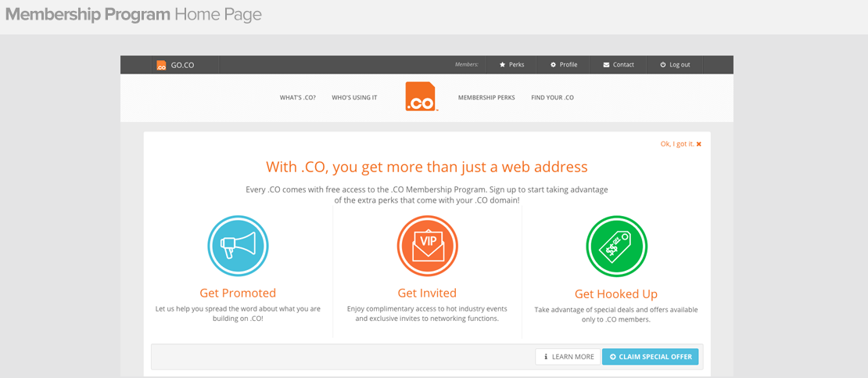
Task: Click the LEARN MORE button
Action: 568,357
